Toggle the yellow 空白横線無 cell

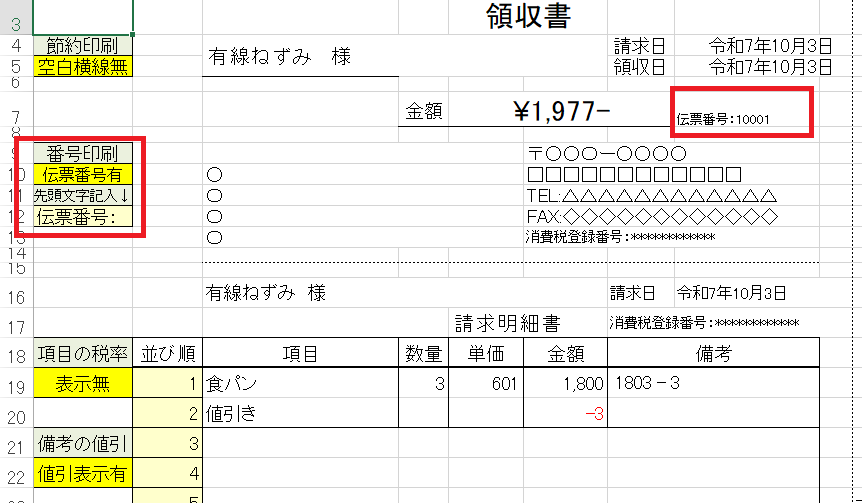coord(82,67)
